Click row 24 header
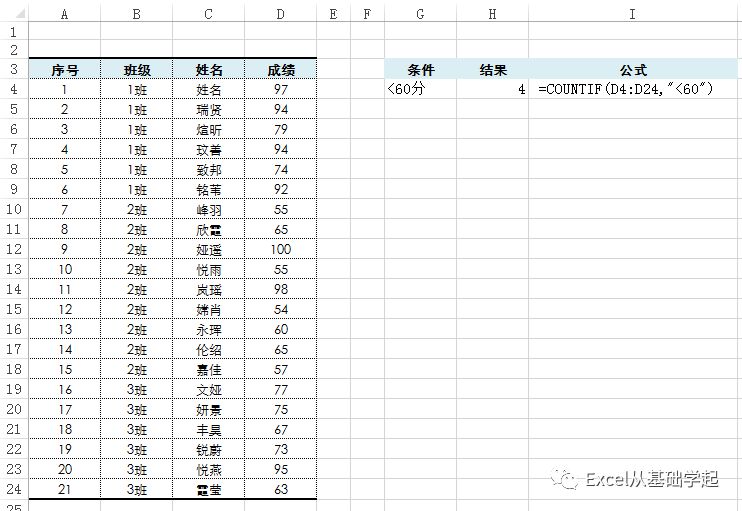 (x=14, y=489)
